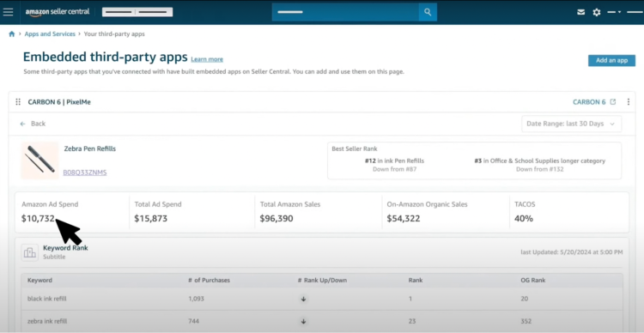The width and height of the screenshot is (644, 333).
Task: Open the store selector in header
Action: [x=137, y=12]
